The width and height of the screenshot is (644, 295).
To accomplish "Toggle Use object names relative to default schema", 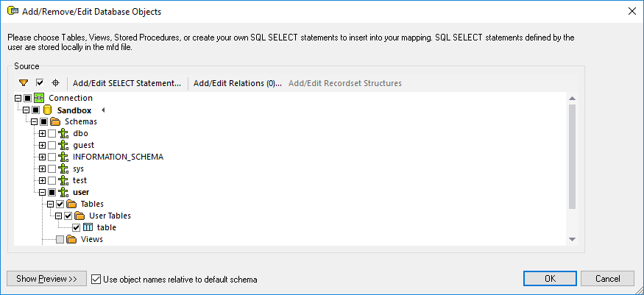I will [96, 279].
